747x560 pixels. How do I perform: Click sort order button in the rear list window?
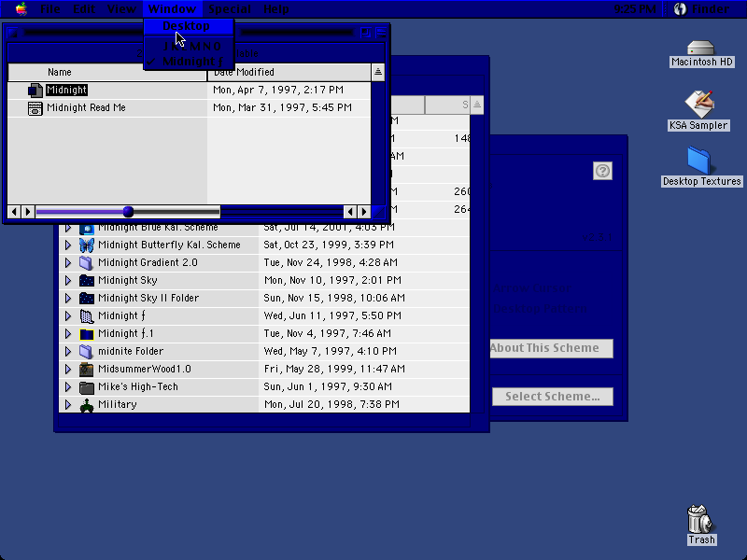coord(477,105)
